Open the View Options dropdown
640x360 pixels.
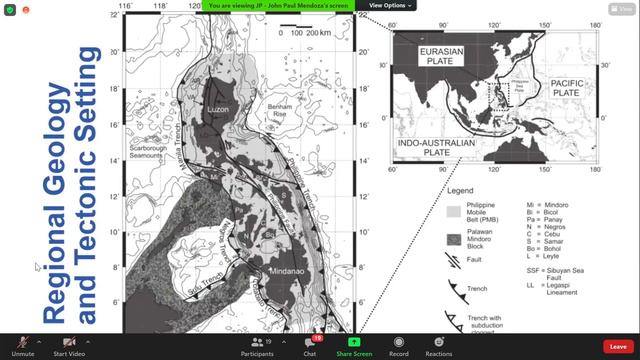click(390, 5)
